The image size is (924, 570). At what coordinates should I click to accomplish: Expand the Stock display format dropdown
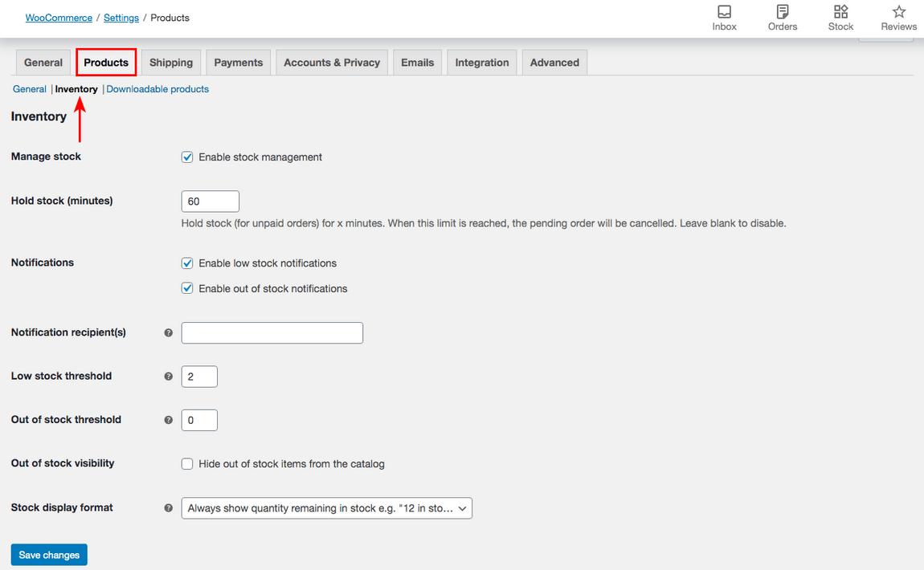click(326, 508)
